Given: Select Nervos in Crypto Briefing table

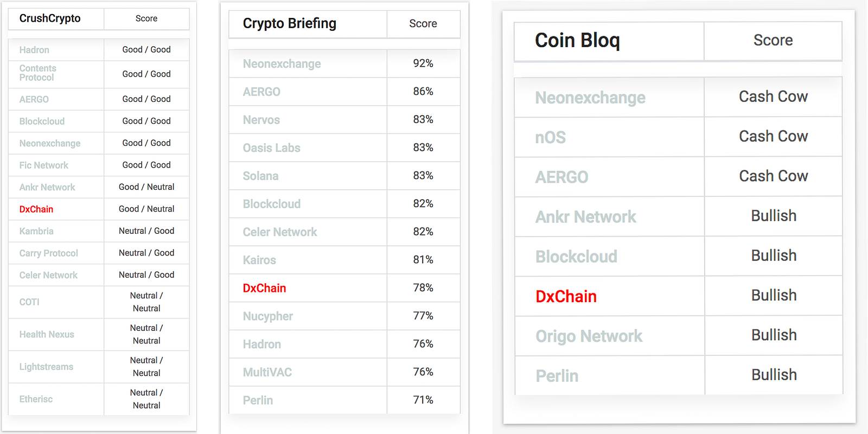Looking at the screenshot, I should pos(261,120).
